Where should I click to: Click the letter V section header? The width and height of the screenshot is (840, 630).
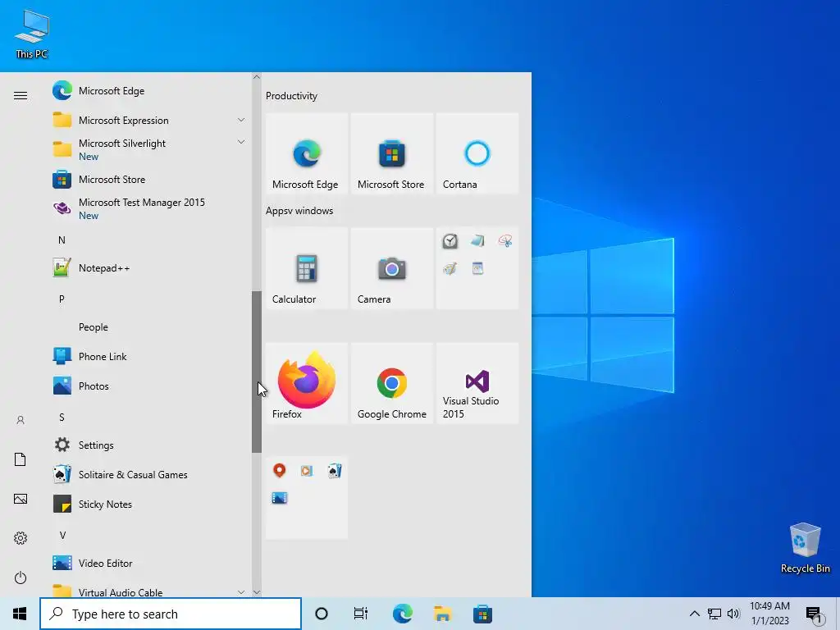click(x=62, y=535)
